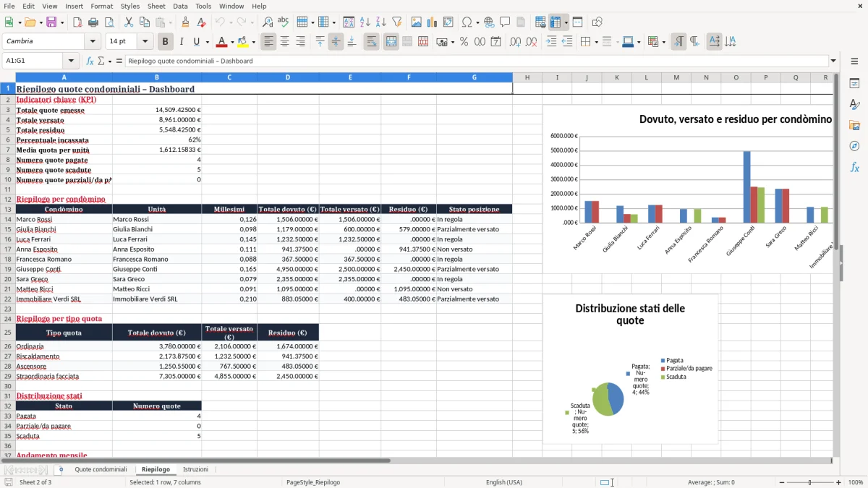This screenshot has width=868, height=488.
Task: Click Insert Hyperlink globe icon
Action: click(x=490, y=22)
